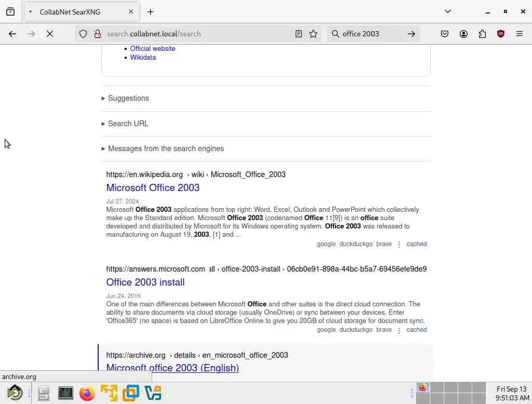Open the yellow VMware taskbar icon
The height and width of the screenshot is (404, 532).
[x=109, y=393]
